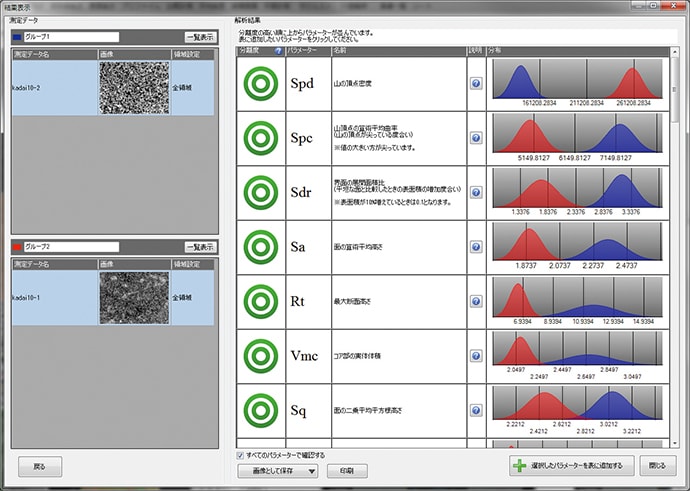Click the separation-degree icon in the Sdr row

[260, 191]
